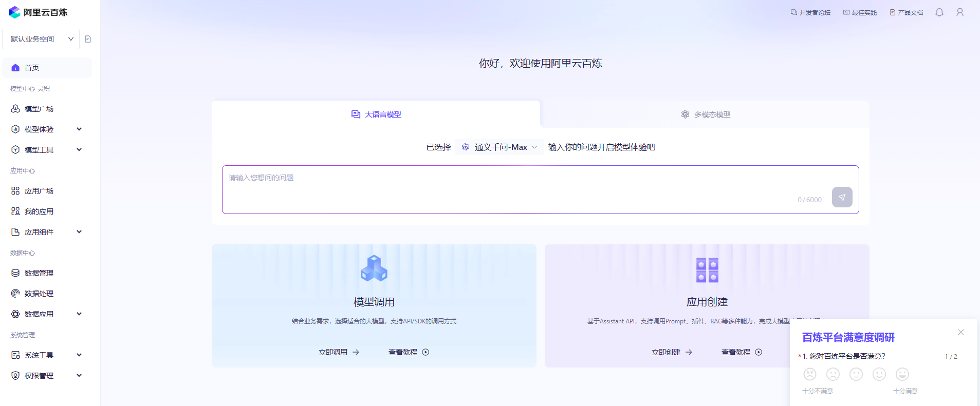
Task: Click the 应用广场 grid icon
Action: click(15, 191)
